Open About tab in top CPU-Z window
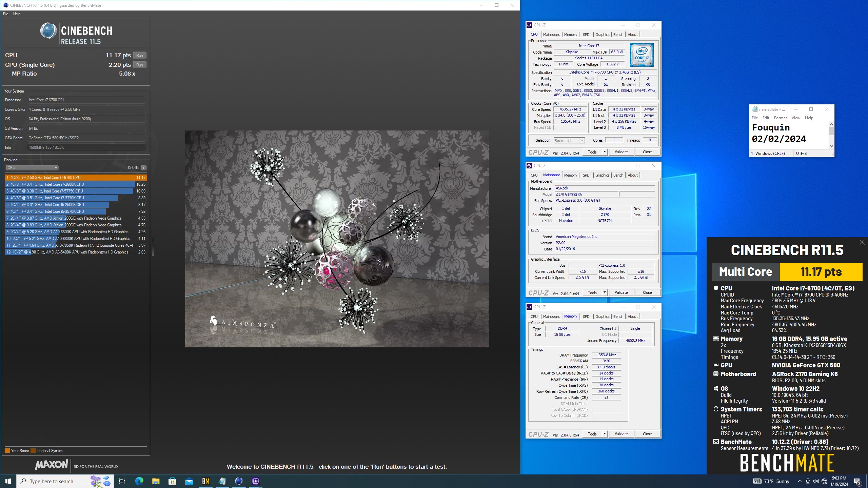Viewport: 868px width, 488px height. click(x=633, y=35)
